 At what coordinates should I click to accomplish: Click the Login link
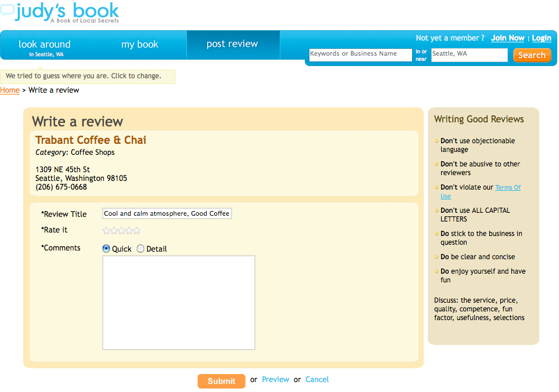pos(541,38)
